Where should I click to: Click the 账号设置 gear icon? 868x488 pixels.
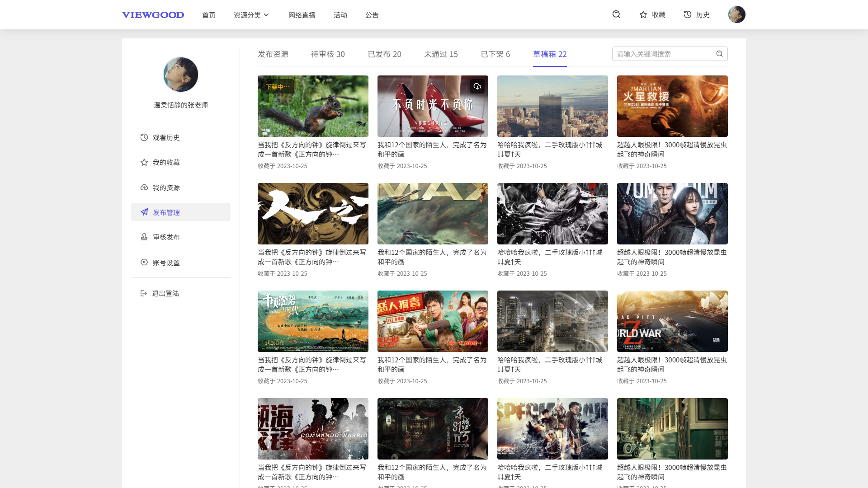click(x=144, y=262)
